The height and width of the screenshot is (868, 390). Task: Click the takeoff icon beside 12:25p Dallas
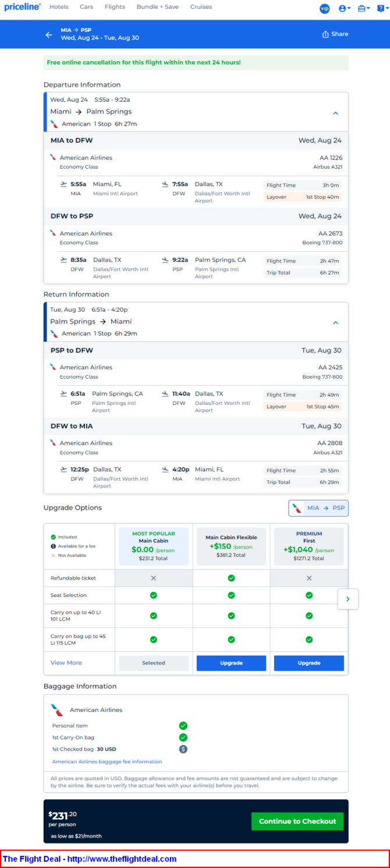click(64, 469)
